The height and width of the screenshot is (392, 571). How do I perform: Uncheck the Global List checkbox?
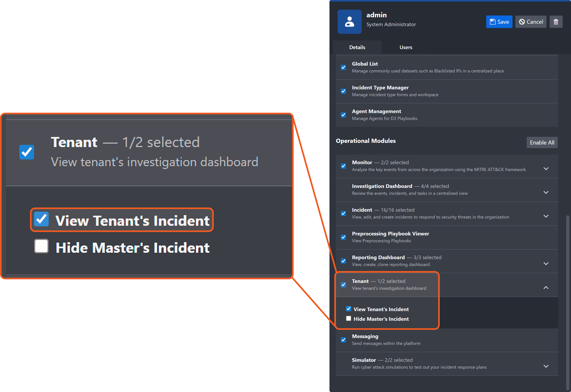(x=343, y=67)
